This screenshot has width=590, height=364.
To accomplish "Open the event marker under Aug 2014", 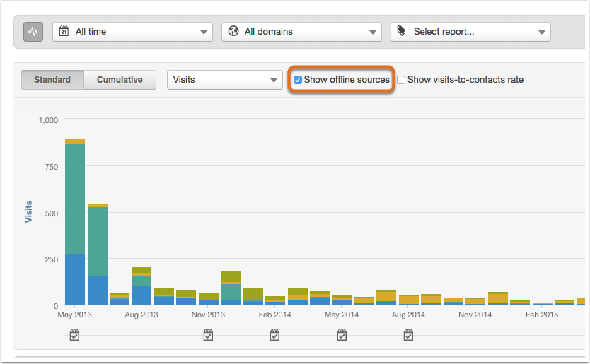I will coord(408,335).
